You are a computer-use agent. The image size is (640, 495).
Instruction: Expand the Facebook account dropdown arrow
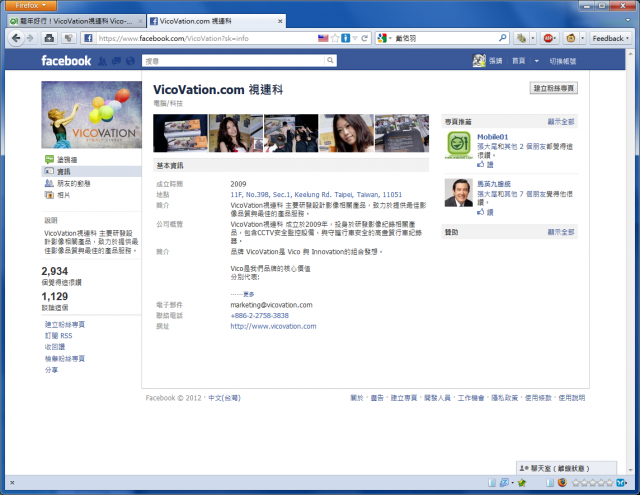[x=537, y=61]
